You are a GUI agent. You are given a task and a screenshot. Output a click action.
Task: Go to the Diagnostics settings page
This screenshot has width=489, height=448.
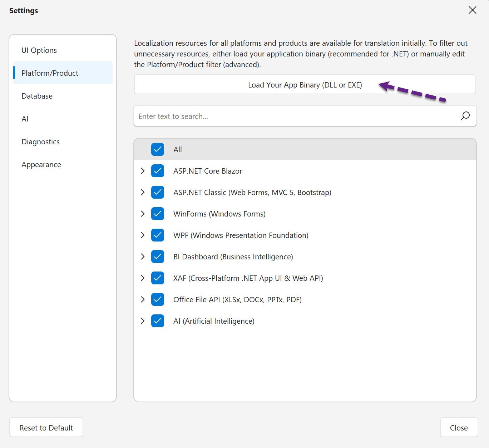[63, 141]
